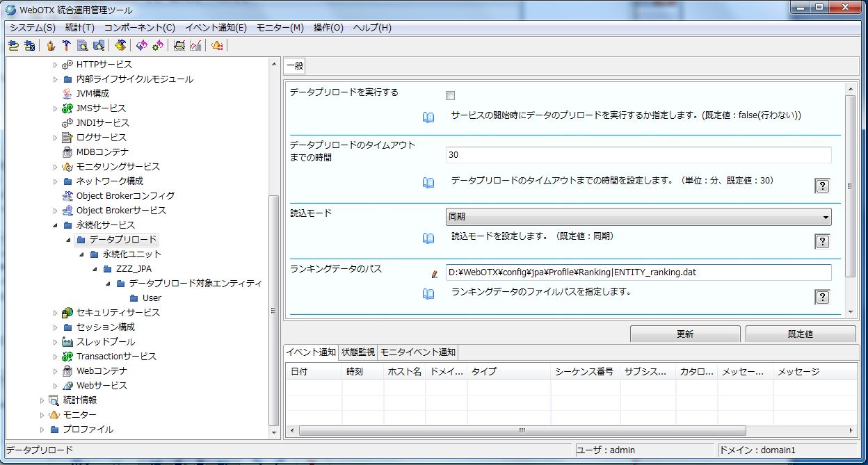Select the User entity in tree
The width and height of the screenshot is (868, 465).
point(152,298)
